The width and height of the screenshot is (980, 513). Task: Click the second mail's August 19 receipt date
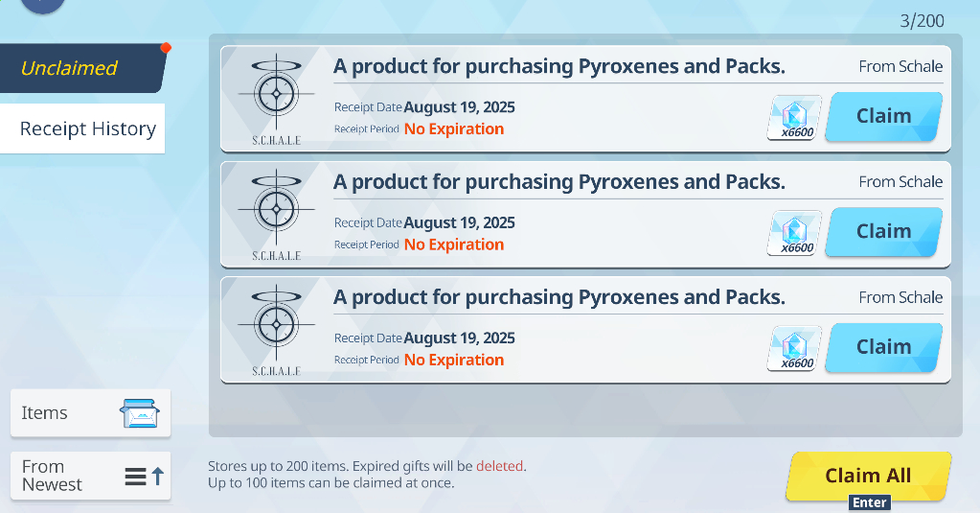click(x=459, y=222)
